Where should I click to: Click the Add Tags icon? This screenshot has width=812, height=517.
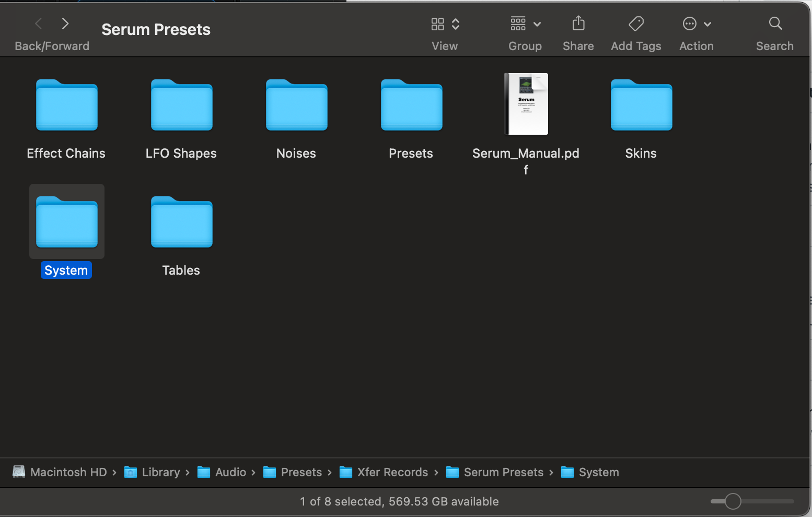pyautogui.click(x=636, y=23)
